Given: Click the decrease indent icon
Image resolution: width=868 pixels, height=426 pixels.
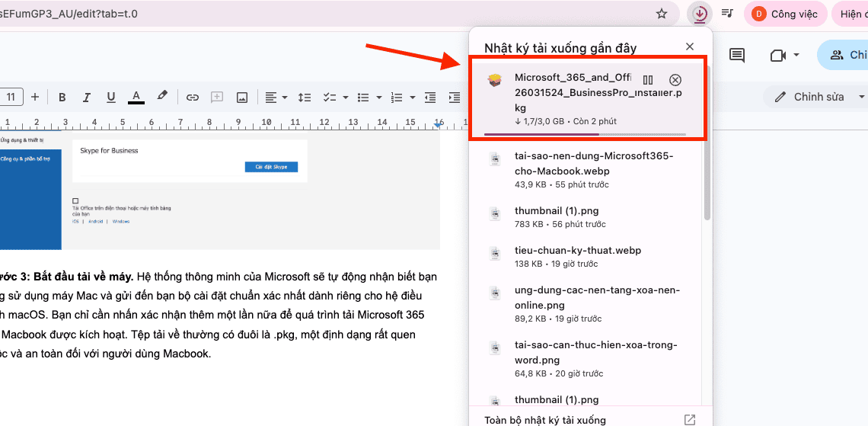Looking at the screenshot, I should [430, 98].
